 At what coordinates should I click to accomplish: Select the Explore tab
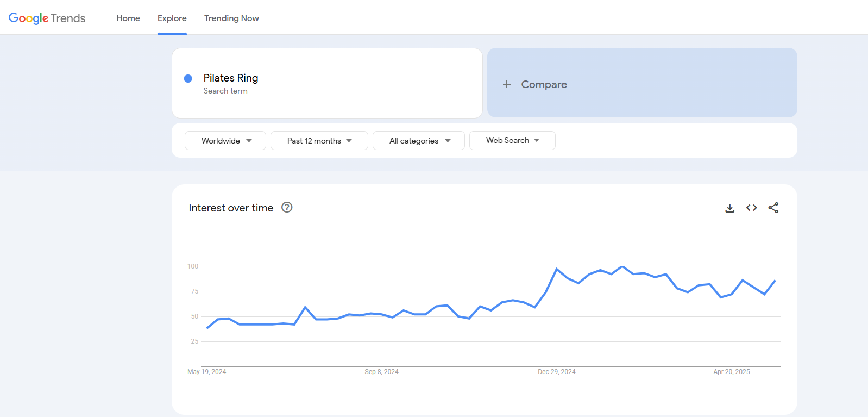point(172,18)
